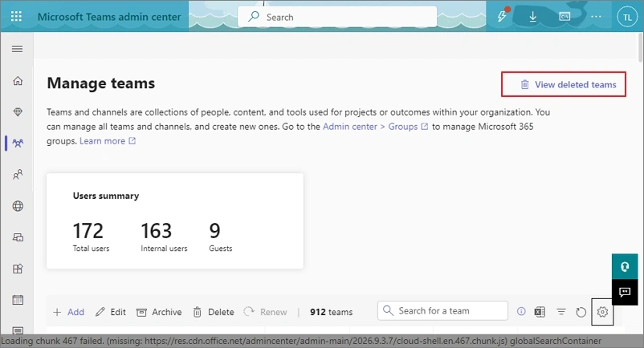Select the Teams icon in sidebar
Screen dimensions: 644x348
pos(18,143)
